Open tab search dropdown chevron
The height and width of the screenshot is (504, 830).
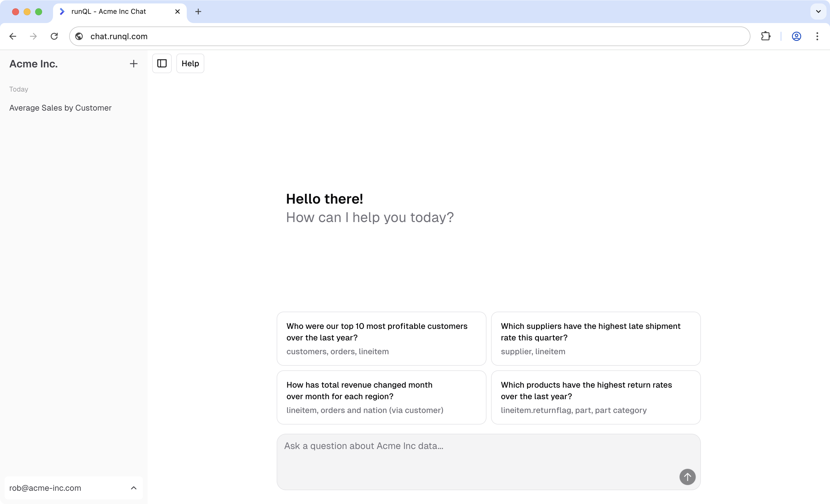point(818,12)
